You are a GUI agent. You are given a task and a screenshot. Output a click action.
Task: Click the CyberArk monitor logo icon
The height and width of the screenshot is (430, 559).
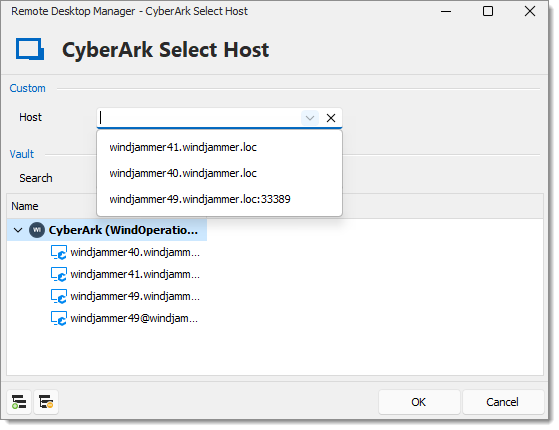(x=30, y=49)
